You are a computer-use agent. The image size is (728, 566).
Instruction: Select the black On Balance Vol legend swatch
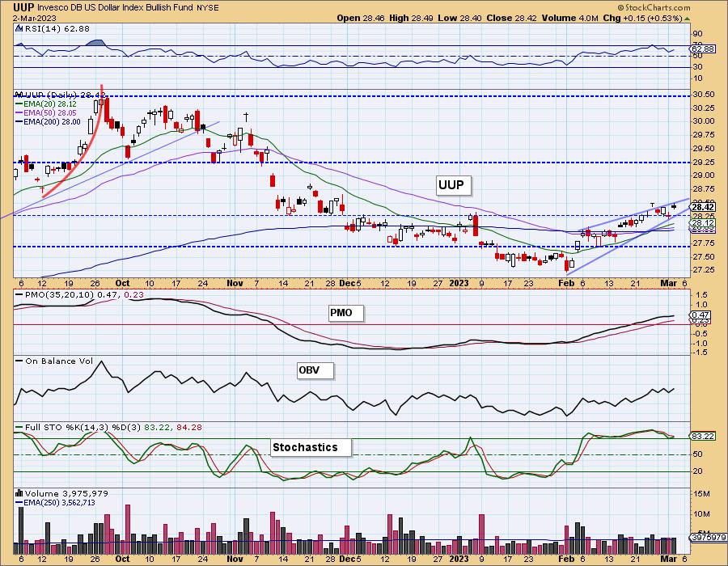(x=19, y=361)
